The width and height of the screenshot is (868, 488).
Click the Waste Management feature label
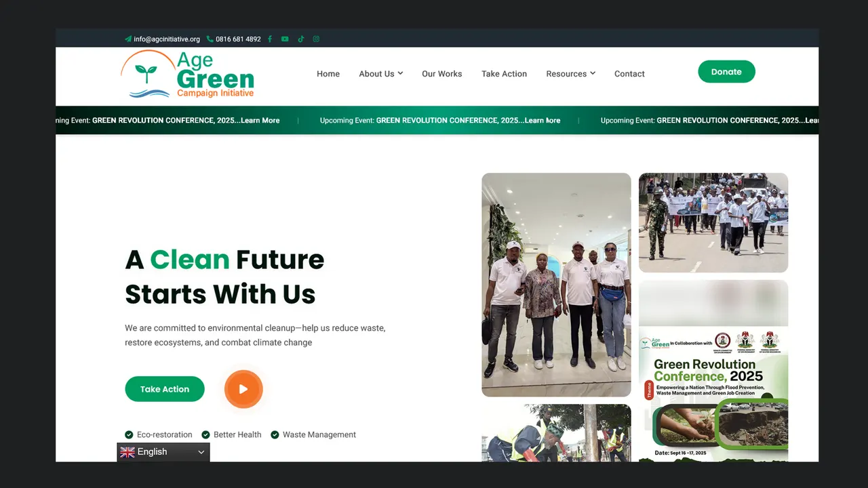[x=313, y=435]
